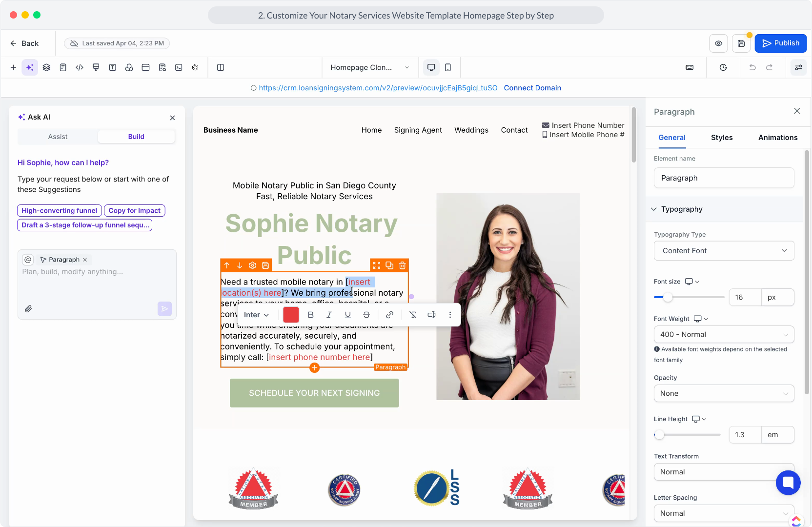Toggle italic formatting
Image resolution: width=812 pixels, height=527 pixels.
click(x=329, y=315)
